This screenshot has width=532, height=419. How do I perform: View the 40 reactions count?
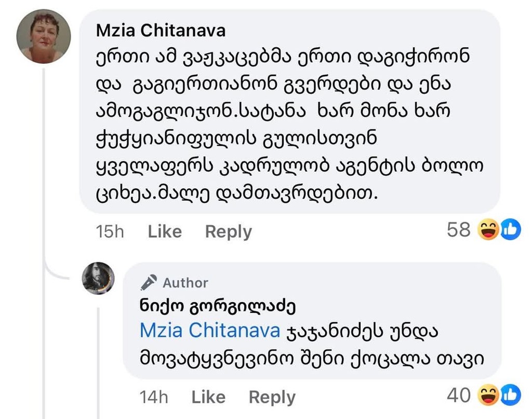tap(458, 396)
